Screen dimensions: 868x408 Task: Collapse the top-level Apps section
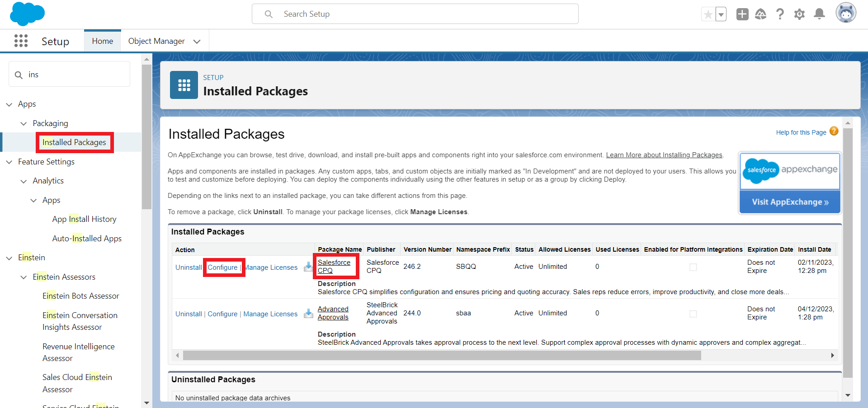9,104
